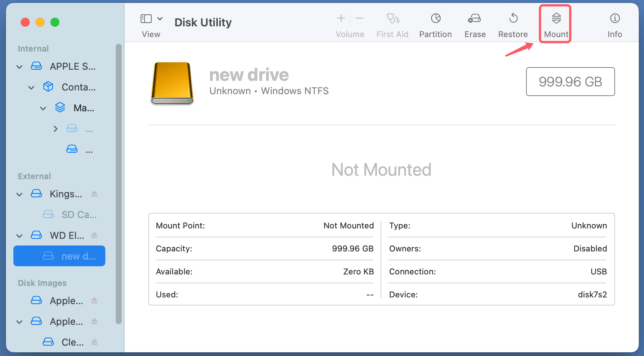Eject the Clean disk image
Viewport: 644px width, 356px height.
[x=94, y=342]
